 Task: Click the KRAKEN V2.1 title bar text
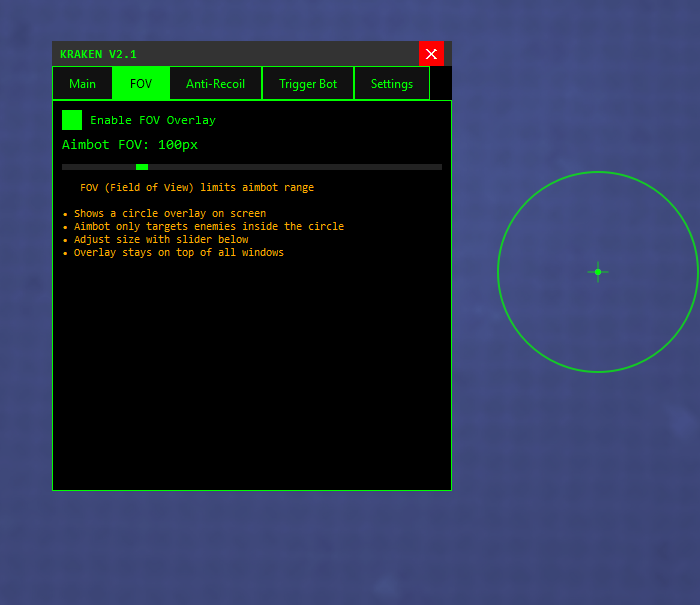(x=98, y=54)
